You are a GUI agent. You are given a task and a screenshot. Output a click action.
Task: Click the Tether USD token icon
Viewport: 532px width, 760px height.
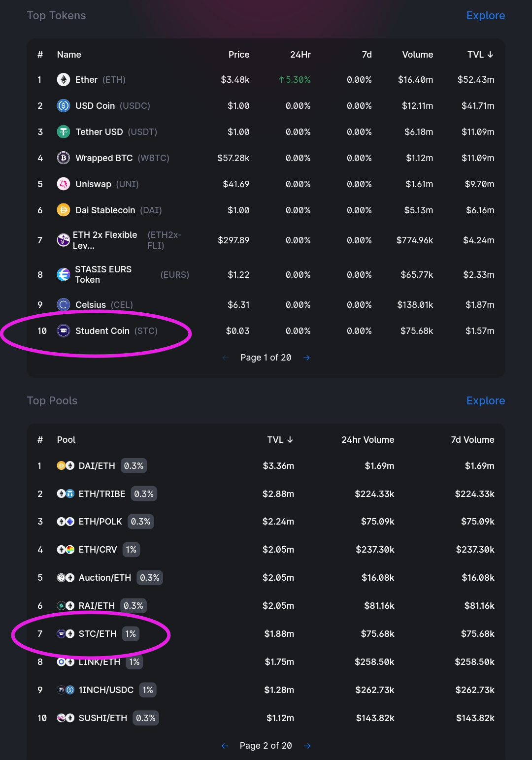(x=63, y=132)
